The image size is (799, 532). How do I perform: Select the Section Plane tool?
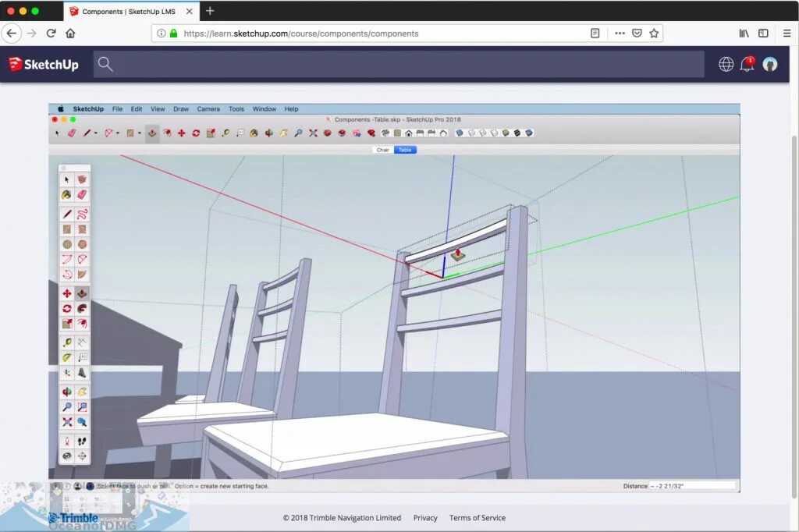(x=81, y=456)
